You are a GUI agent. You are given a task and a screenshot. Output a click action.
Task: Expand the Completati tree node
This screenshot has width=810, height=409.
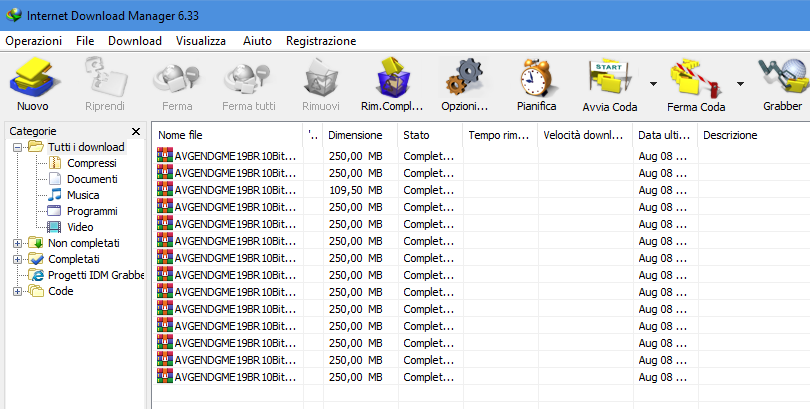18,259
